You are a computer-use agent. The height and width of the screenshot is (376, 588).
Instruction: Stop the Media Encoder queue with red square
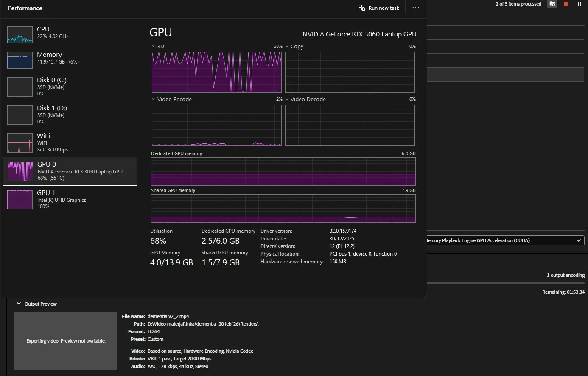point(566,4)
